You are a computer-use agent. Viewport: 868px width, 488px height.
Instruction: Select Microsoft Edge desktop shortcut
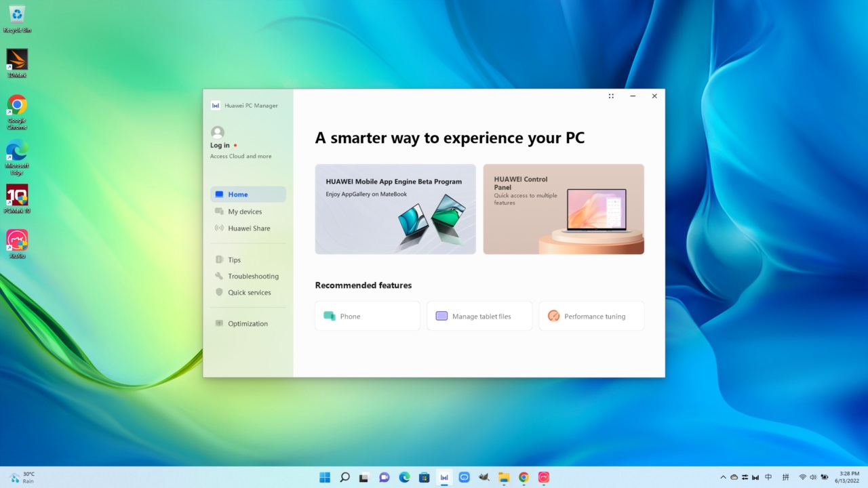17,157
